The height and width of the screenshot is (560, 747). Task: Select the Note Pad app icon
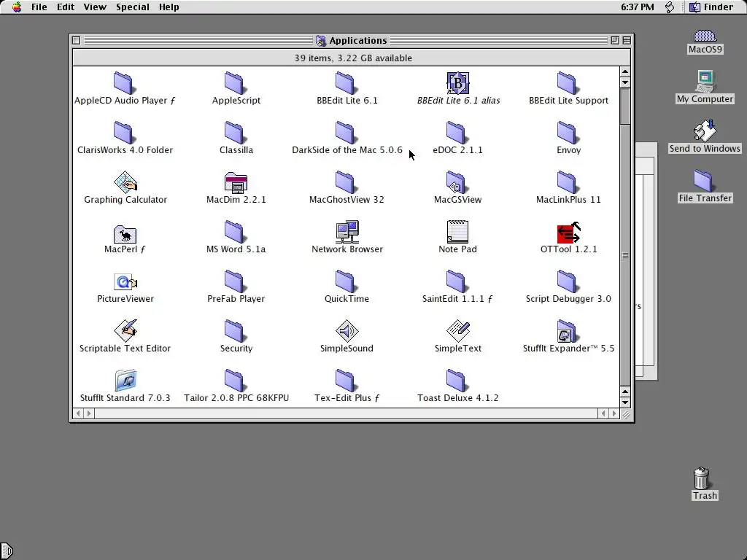click(457, 231)
